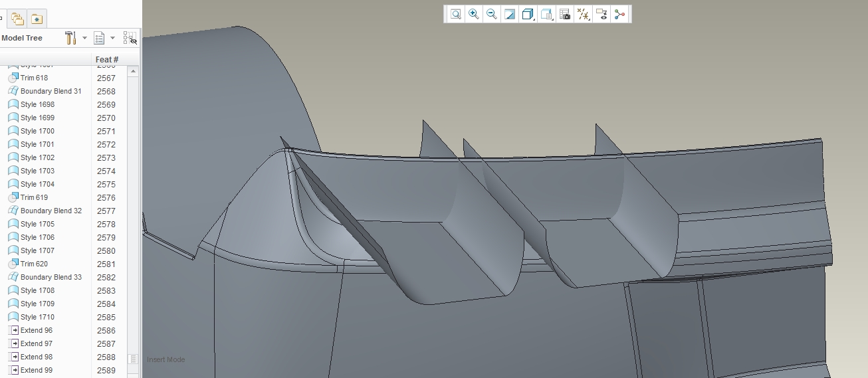Click the Extend 99 feature icon
This screenshot has width=868, height=378.
coord(13,370)
